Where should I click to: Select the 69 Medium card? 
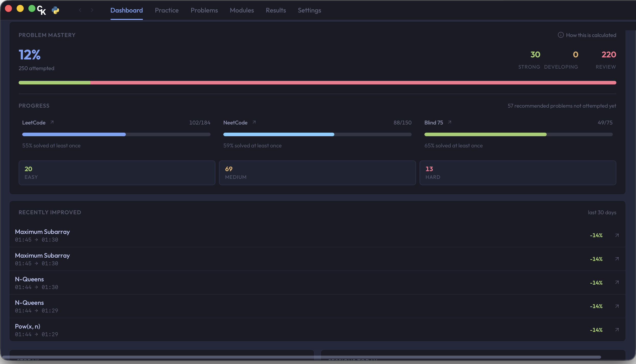(317, 173)
